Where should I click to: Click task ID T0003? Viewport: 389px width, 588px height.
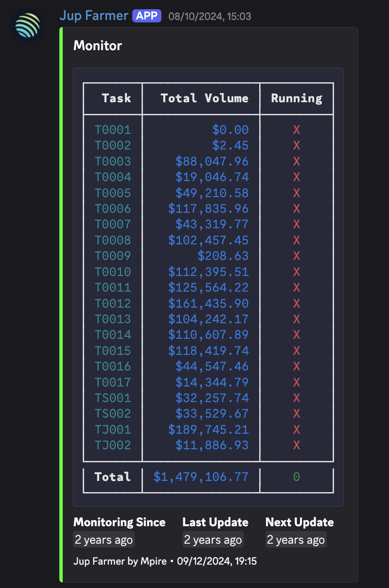[113, 161]
